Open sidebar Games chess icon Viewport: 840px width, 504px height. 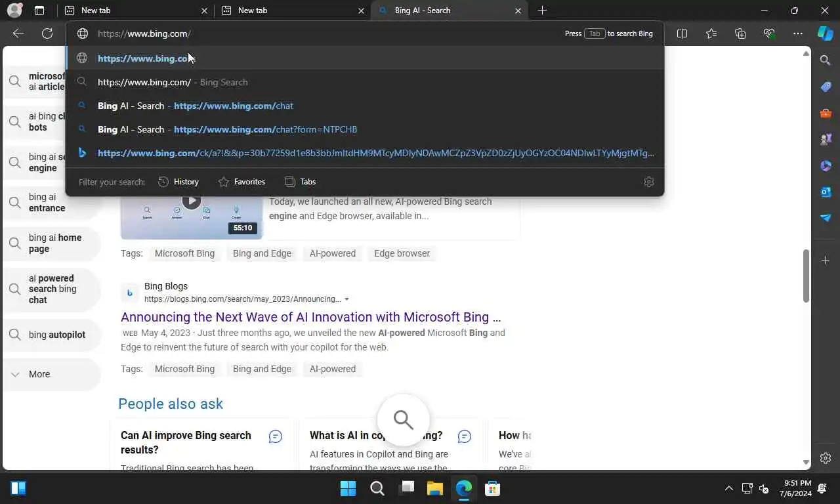pos(826,139)
